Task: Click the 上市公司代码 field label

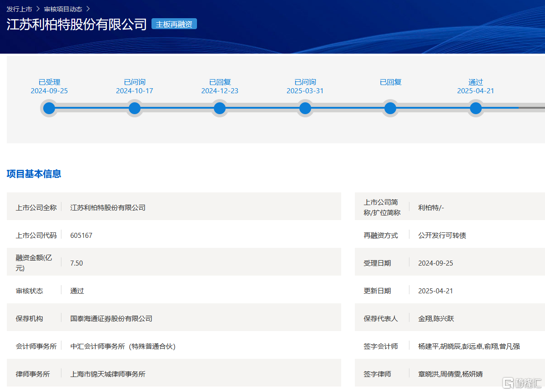Action: tap(36, 235)
